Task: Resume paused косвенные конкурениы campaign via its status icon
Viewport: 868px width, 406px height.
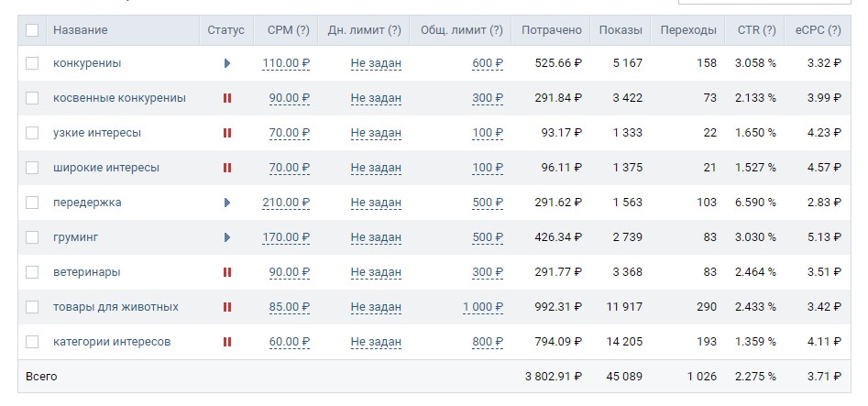Action: pyautogui.click(x=227, y=98)
